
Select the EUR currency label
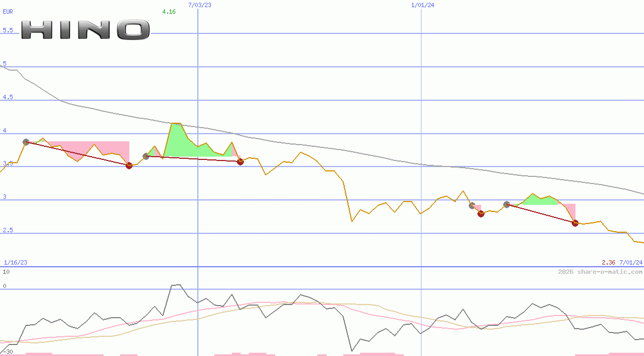coord(7,12)
